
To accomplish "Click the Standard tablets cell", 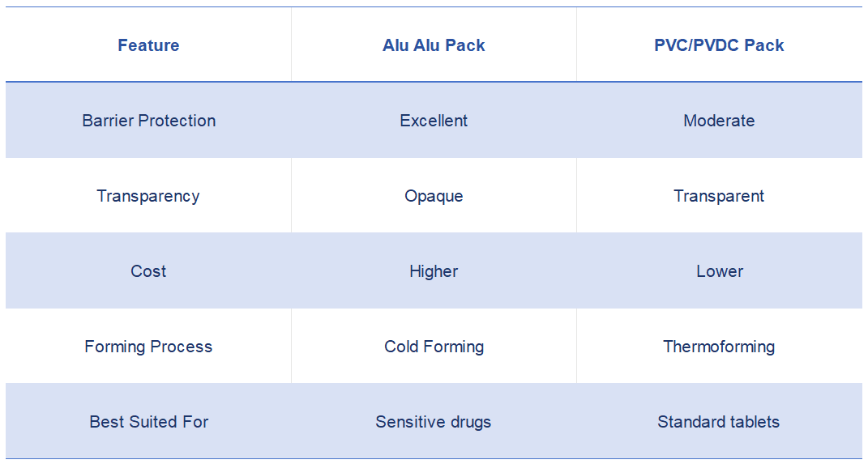I will click(719, 422).
